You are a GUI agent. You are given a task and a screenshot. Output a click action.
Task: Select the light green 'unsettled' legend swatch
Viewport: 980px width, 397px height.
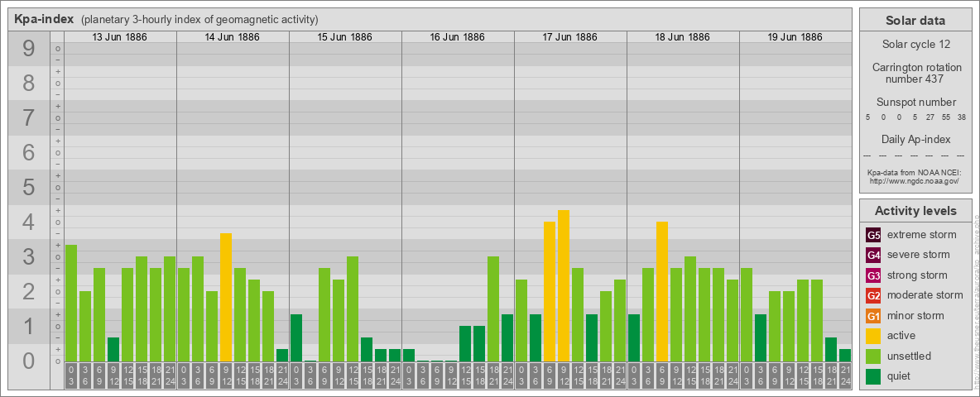873,356
